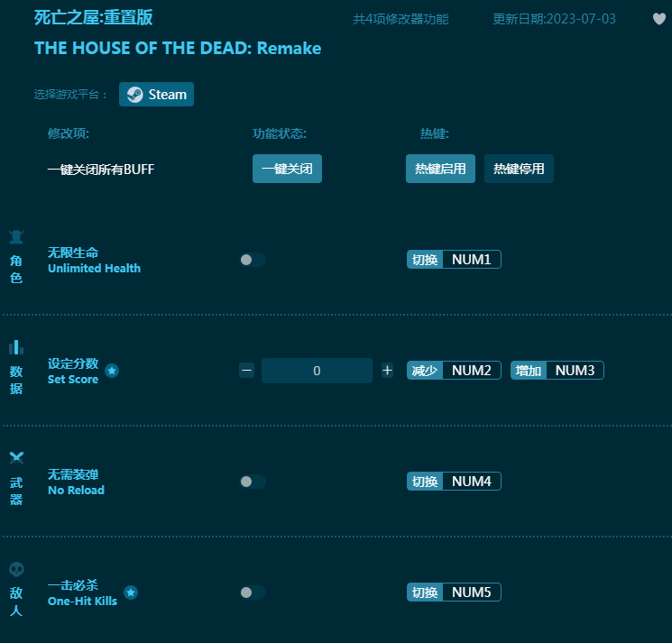Turn on the No Reload switch
The image size is (672, 643).
pyautogui.click(x=252, y=482)
